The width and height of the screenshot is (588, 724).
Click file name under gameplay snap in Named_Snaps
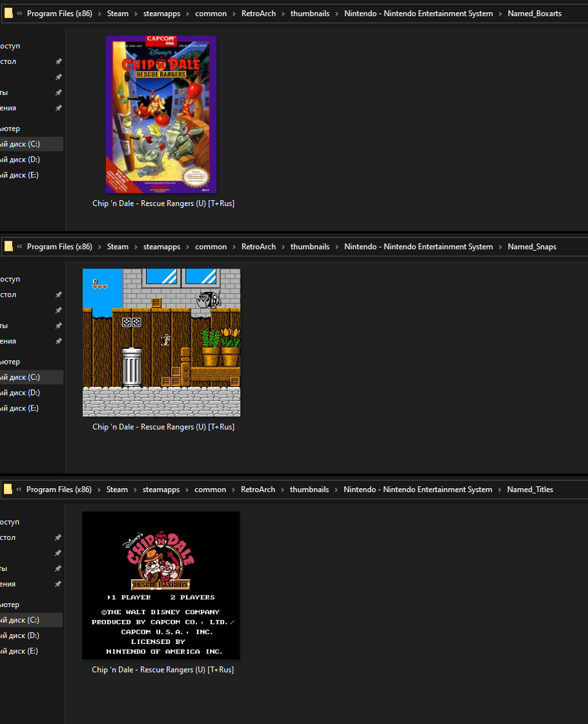[x=163, y=427]
